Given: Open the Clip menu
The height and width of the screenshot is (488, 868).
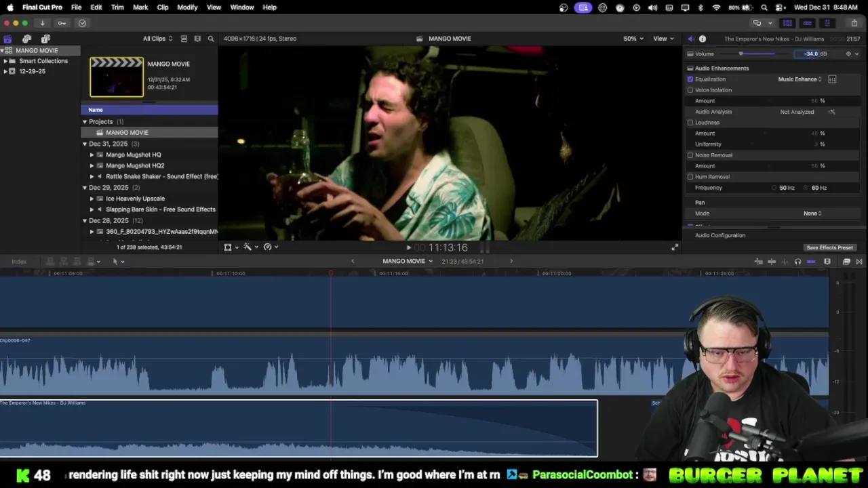Looking at the screenshot, I should pyautogui.click(x=163, y=7).
